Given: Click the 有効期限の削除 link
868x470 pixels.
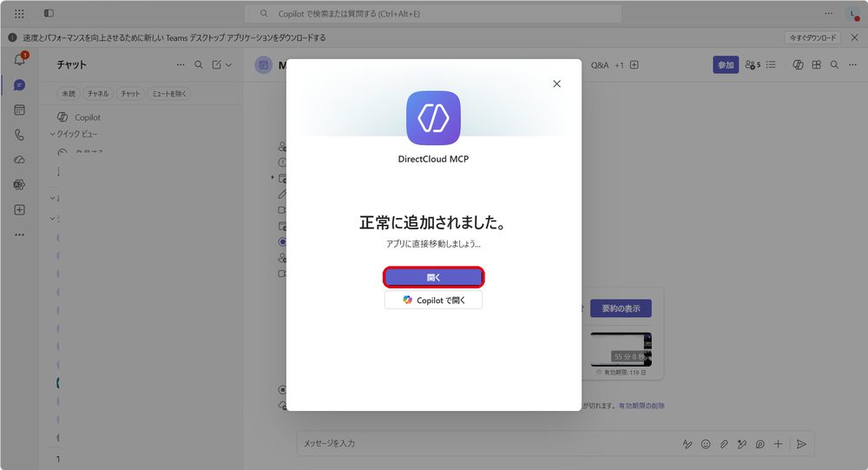Looking at the screenshot, I should point(641,406).
